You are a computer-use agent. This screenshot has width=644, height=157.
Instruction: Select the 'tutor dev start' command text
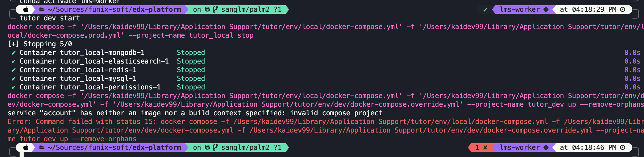click(x=50, y=18)
